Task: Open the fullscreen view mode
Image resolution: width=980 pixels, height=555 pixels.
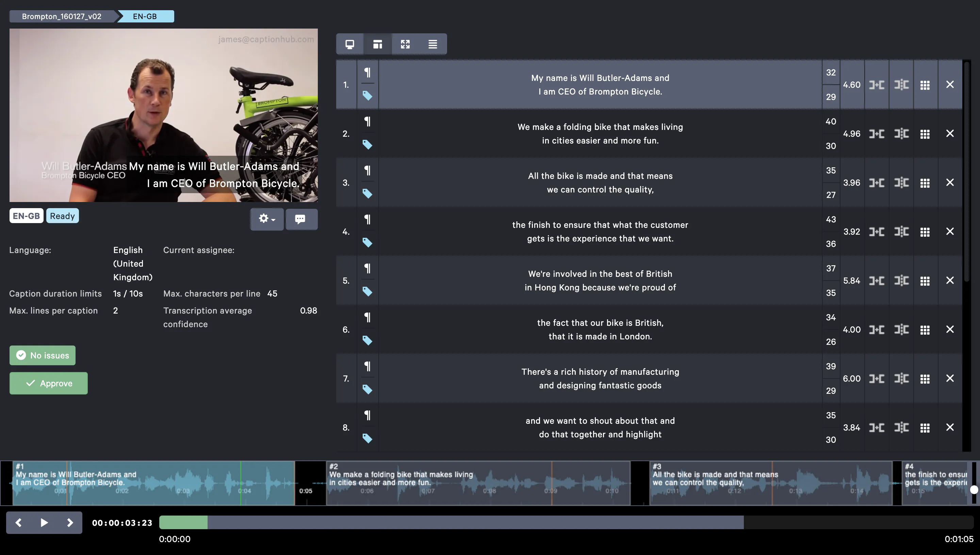Action: [x=405, y=44]
